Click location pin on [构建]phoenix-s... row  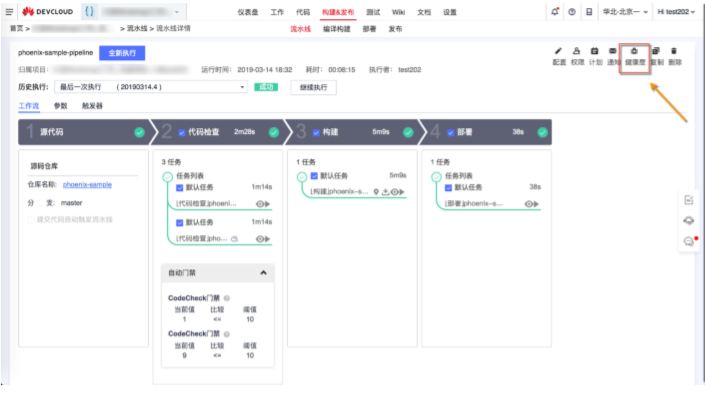[376, 192]
